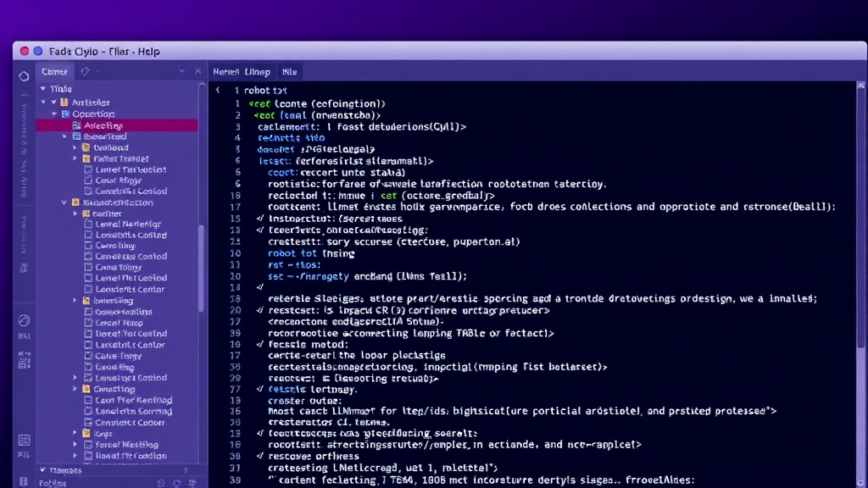
Task: Click the editor scrollbar top button
Action: click(861, 86)
